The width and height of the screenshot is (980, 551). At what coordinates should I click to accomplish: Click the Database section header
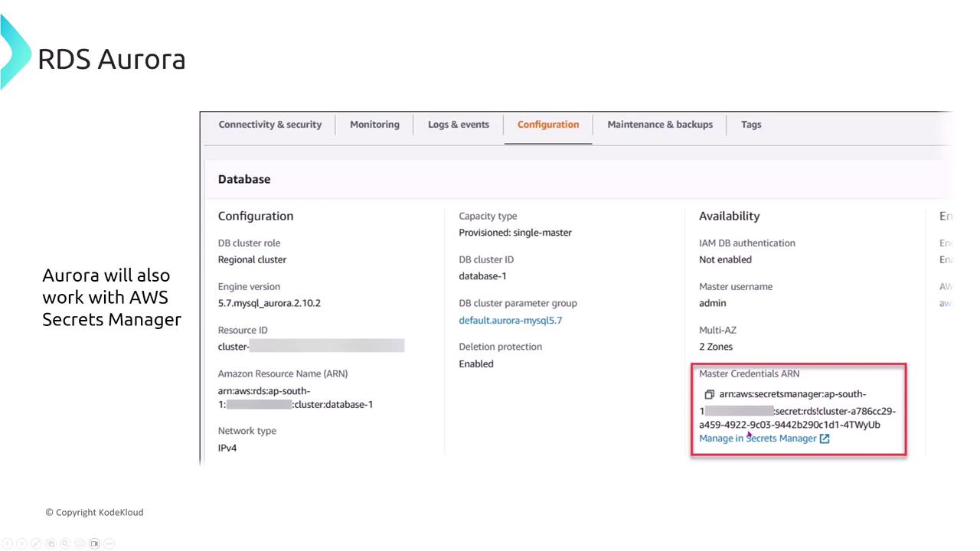tap(243, 179)
